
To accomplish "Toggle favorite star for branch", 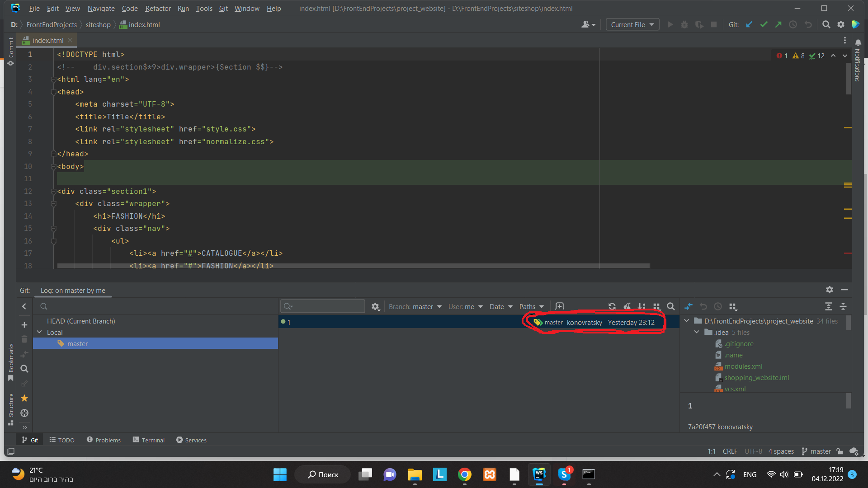I will (24, 399).
